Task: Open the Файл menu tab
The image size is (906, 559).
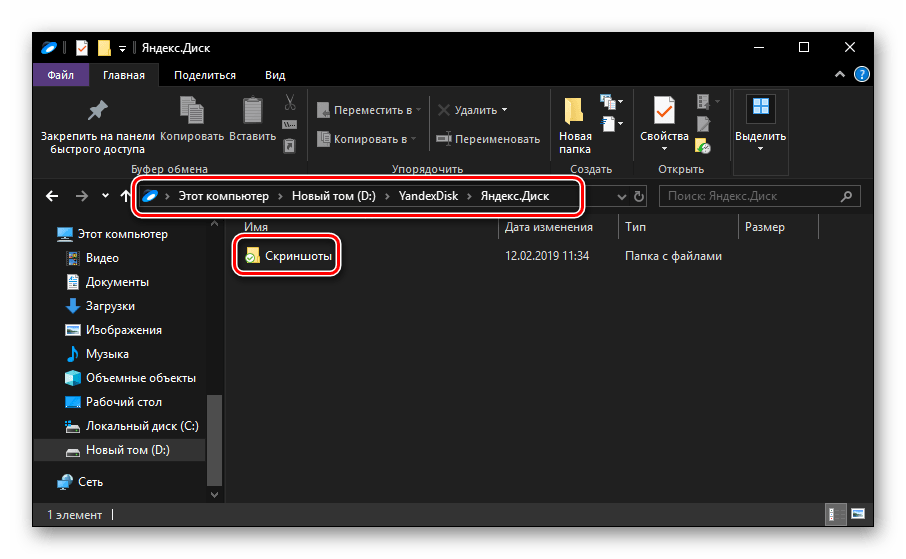Action: [61, 75]
